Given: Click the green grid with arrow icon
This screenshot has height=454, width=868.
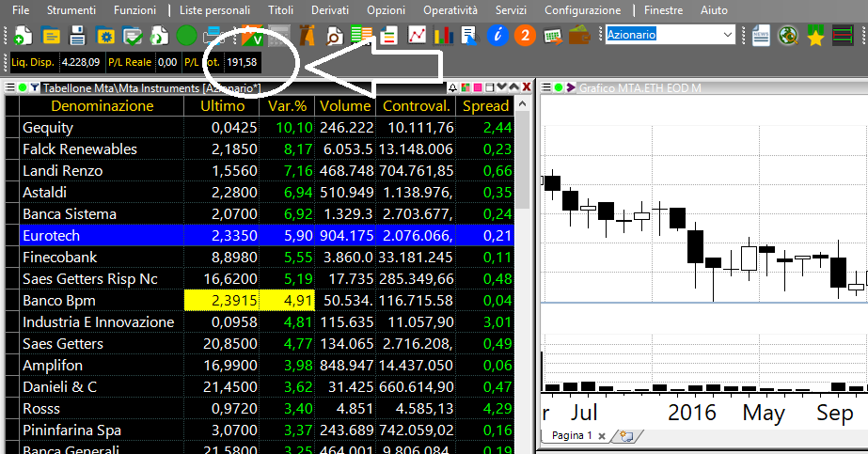Looking at the screenshot, I should 552,37.
